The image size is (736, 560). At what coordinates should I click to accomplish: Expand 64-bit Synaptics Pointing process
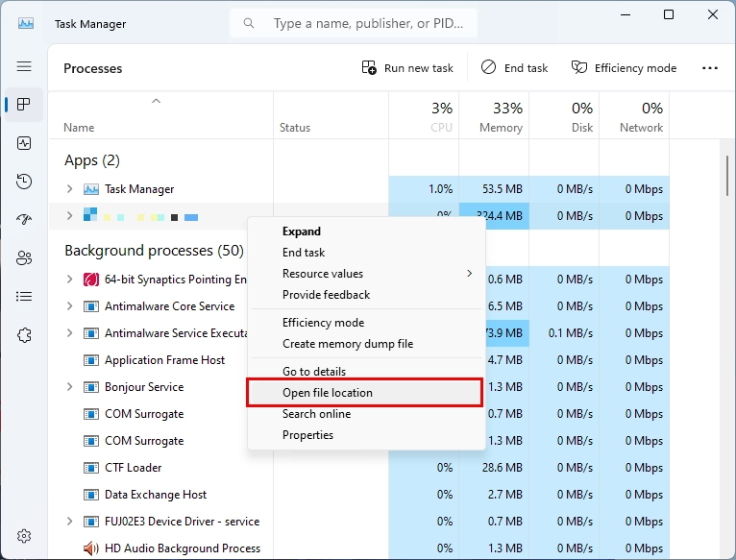coord(69,279)
